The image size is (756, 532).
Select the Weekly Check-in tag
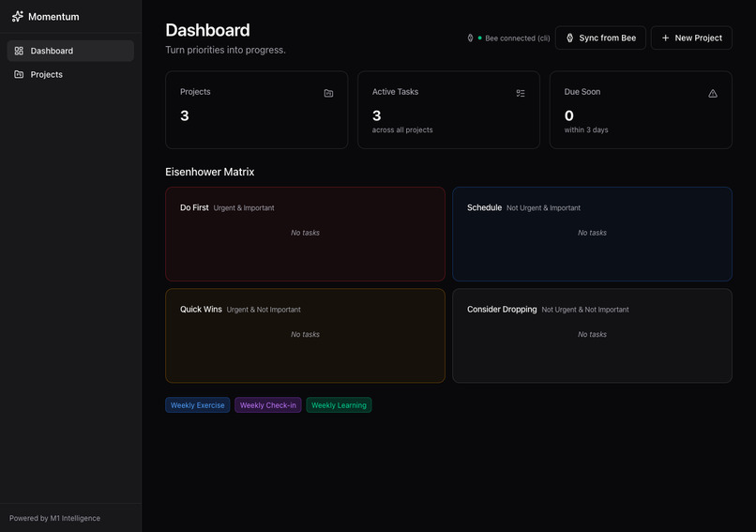268,405
